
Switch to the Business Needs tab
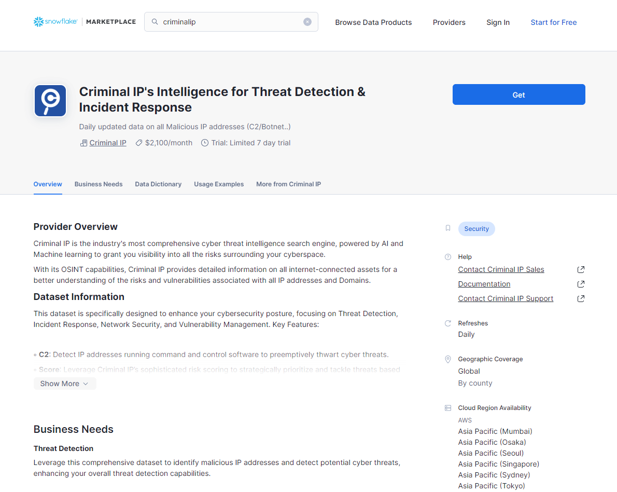(98, 184)
